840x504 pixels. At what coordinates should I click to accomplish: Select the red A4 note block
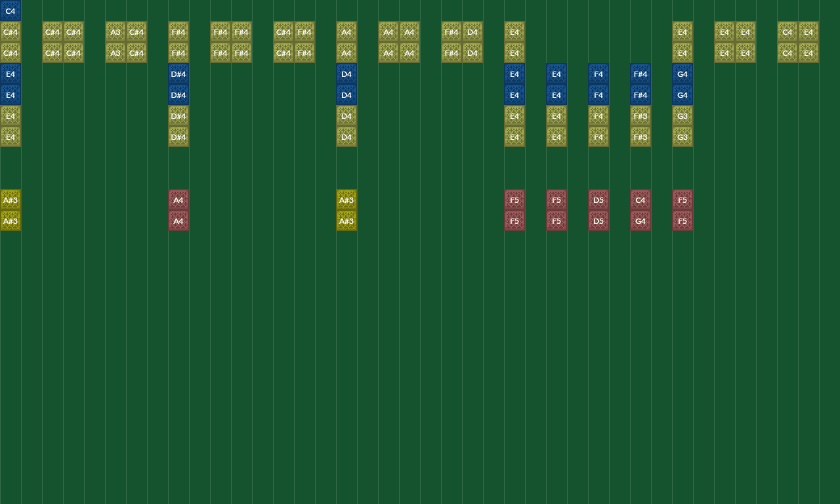(178, 199)
